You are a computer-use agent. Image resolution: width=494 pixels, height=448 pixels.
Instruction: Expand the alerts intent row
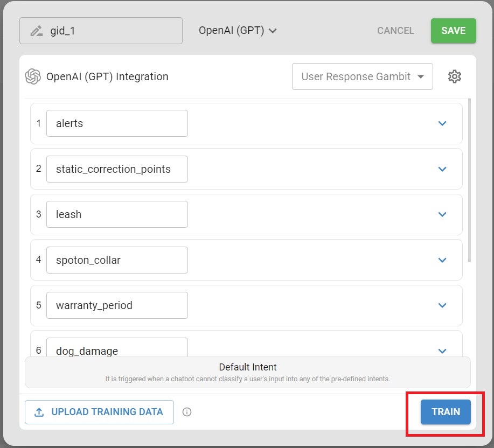(x=442, y=123)
